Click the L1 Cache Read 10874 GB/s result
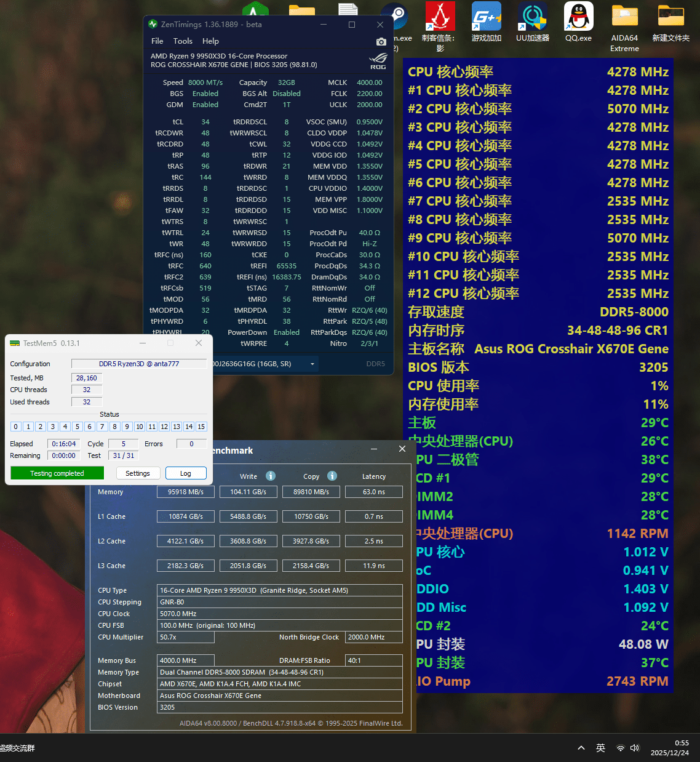The width and height of the screenshot is (700, 762). pos(186,516)
